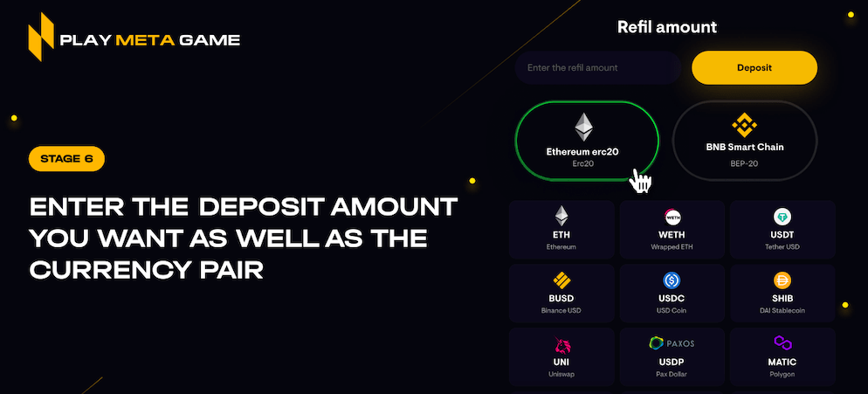This screenshot has width=868, height=394.
Task: Select the USDC USD Coin tile
Action: point(672,294)
